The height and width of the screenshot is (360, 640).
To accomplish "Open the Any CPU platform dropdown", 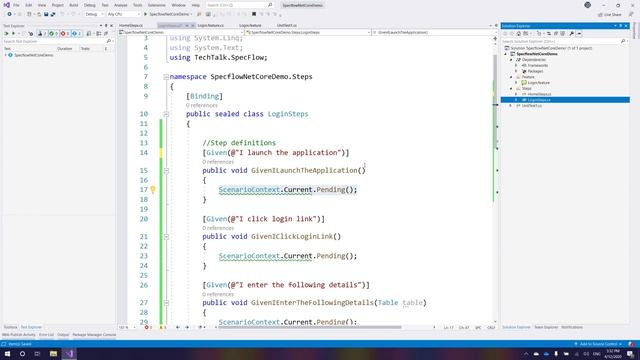I will (123, 14).
